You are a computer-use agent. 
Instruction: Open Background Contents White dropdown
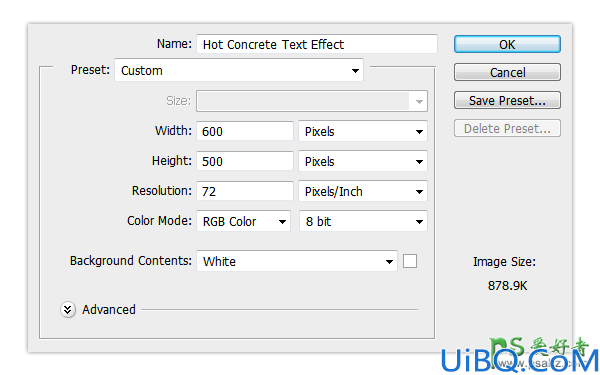click(297, 261)
